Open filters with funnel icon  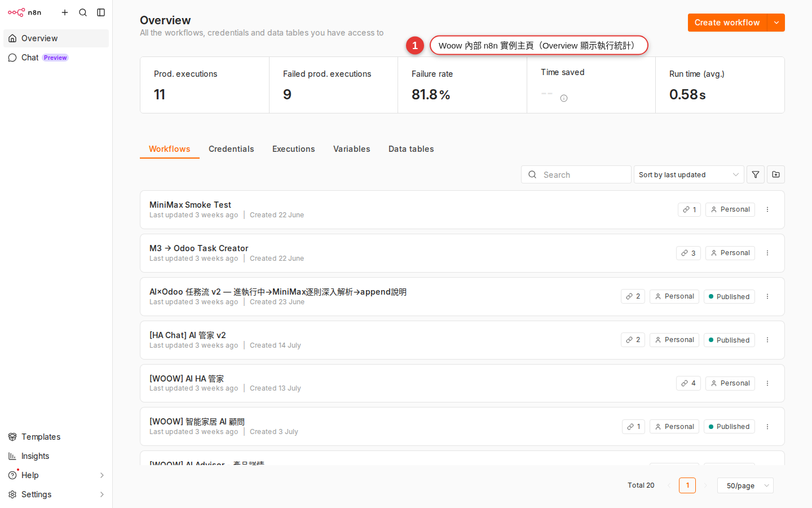coord(756,174)
